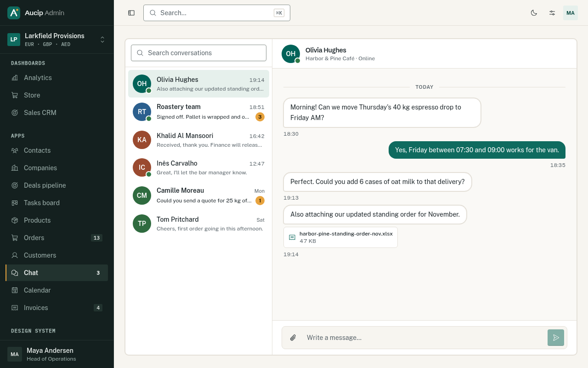The width and height of the screenshot is (588, 368).
Task: Toggle dark mode with the moon icon
Action: [534, 13]
